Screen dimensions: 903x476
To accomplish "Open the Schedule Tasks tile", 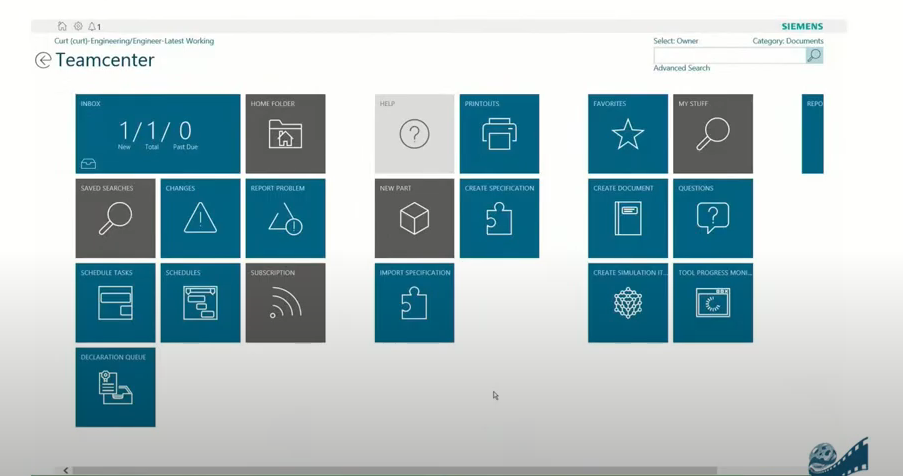I will point(115,303).
